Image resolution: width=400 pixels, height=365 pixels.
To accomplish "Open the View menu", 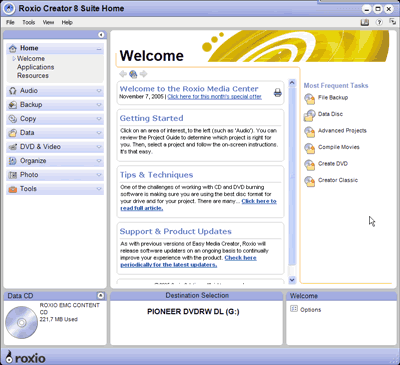I will [x=48, y=22].
